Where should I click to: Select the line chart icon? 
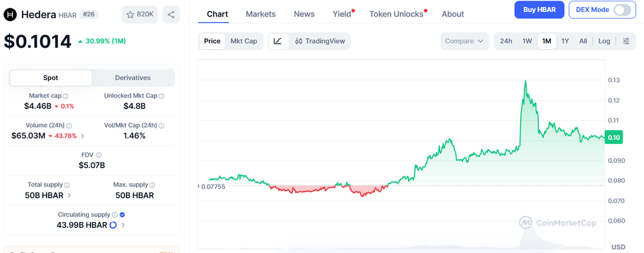[278, 41]
